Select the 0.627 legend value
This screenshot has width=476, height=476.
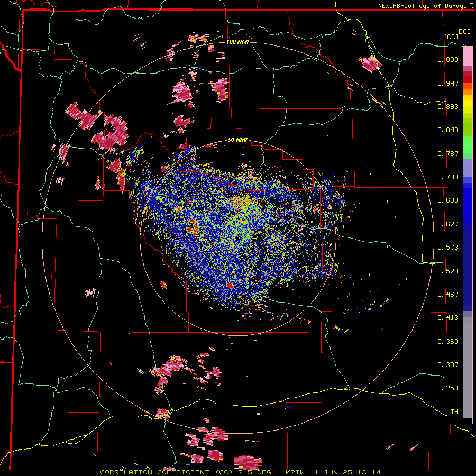[448, 224]
